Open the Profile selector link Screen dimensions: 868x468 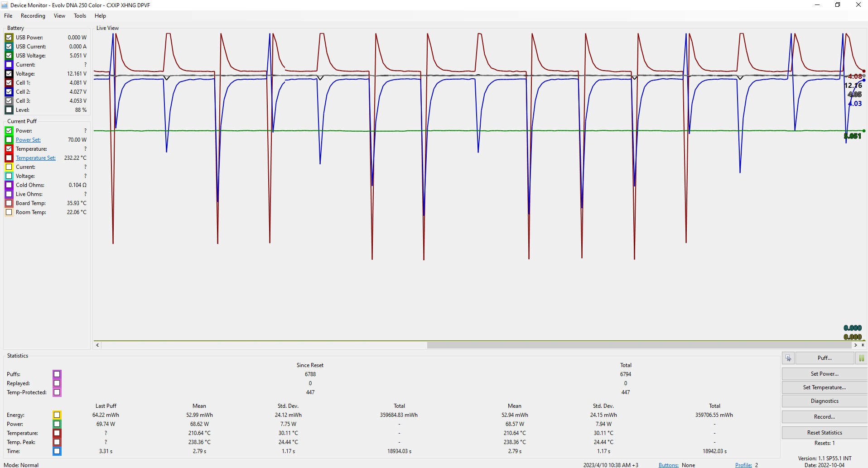coord(743,465)
